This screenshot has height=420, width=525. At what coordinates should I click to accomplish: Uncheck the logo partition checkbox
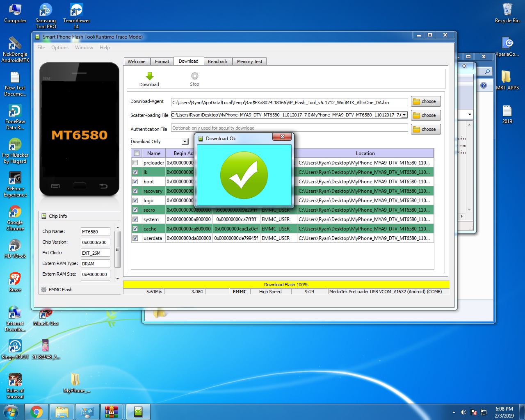135,201
